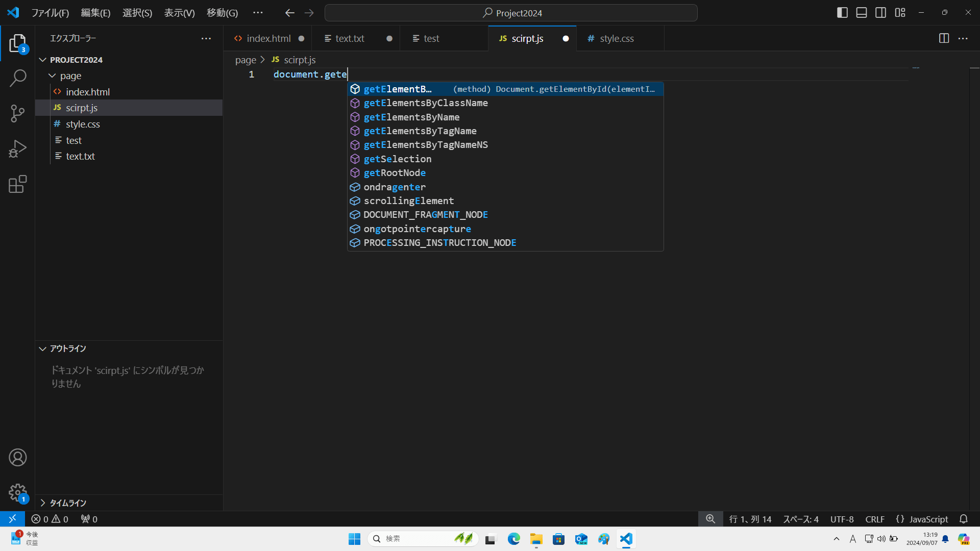The width and height of the screenshot is (980, 551).
Task: Choose getElementsByName suggestion
Action: click(x=505, y=117)
